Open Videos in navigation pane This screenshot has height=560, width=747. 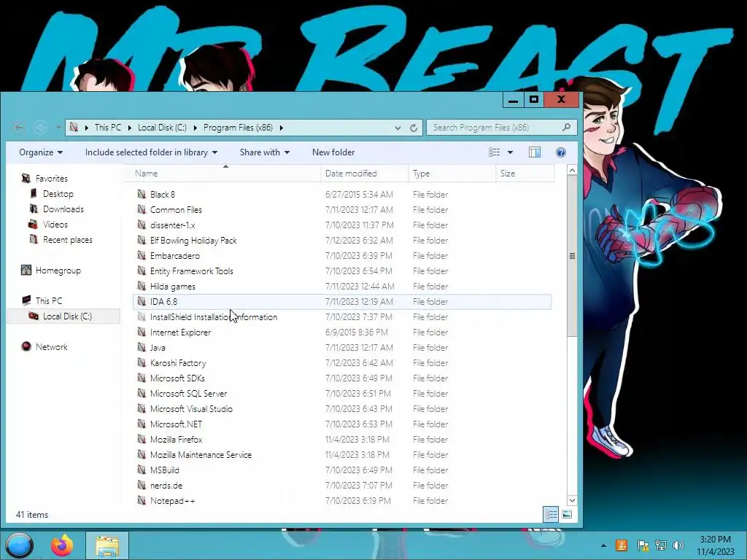(x=55, y=225)
